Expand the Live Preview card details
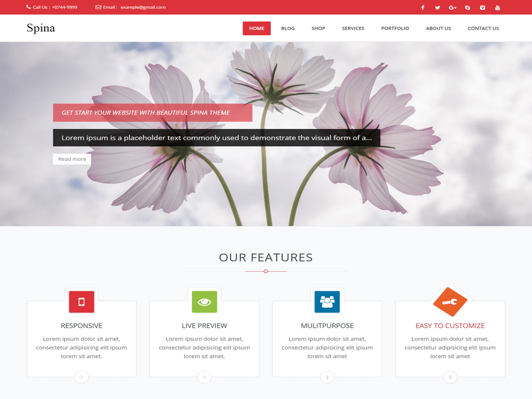 205,377
